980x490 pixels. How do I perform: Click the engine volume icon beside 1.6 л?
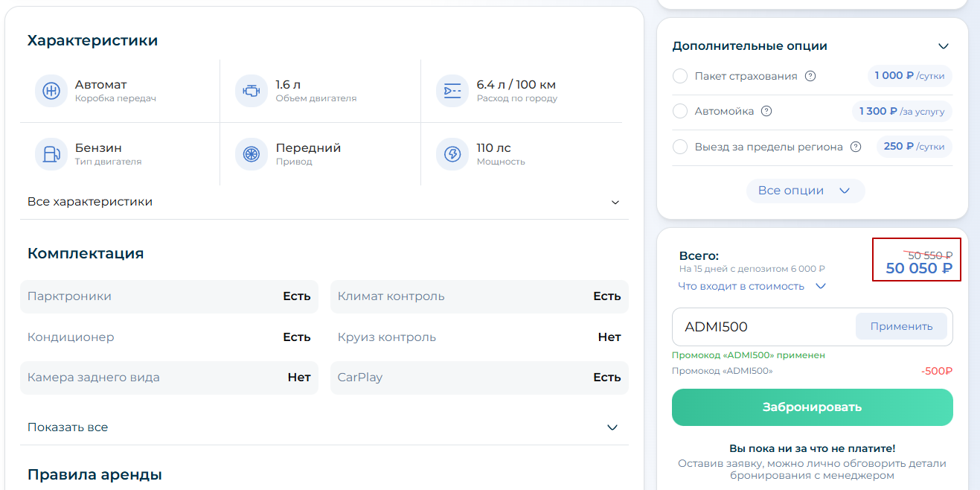252,91
